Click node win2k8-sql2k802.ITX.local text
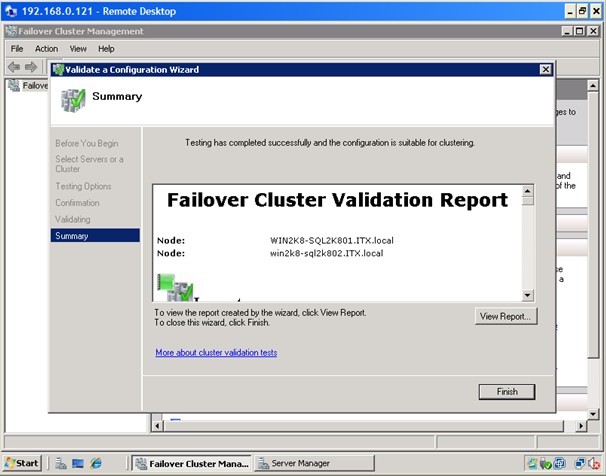Viewport: 606px width, 476px height. (x=327, y=253)
